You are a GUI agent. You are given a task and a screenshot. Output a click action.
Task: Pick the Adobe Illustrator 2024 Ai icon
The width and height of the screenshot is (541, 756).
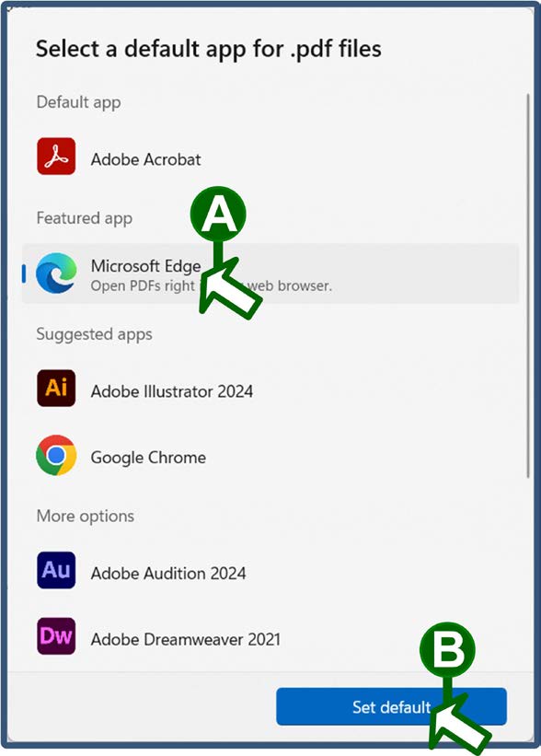pos(56,388)
